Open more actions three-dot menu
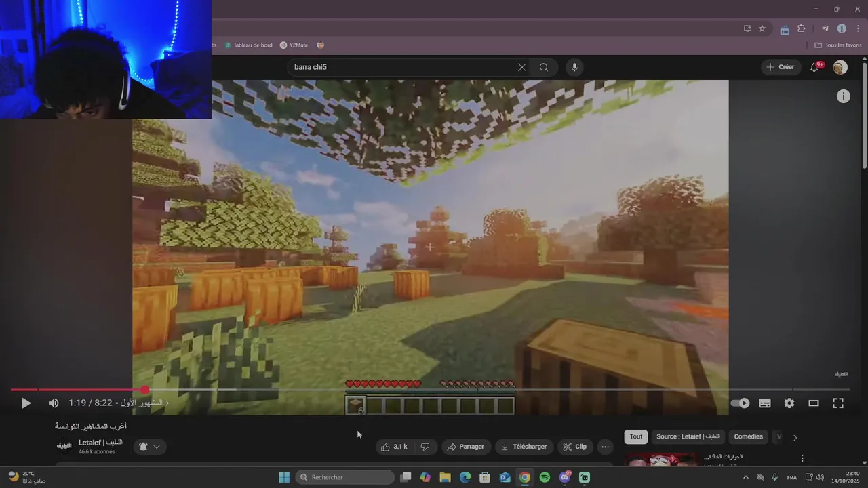This screenshot has height=488, width=868. 606,447
